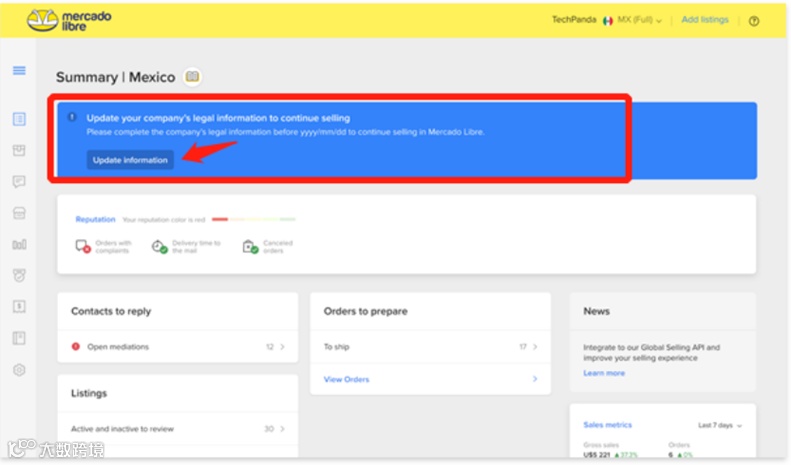The image size is (791, 465).
Task: Click the Listings card heading
Action: [89, 393]
